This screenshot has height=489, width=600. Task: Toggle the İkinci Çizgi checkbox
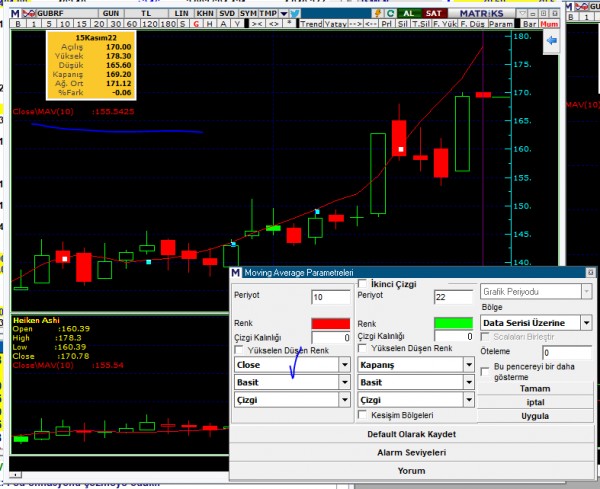click(x=362, y=284)
